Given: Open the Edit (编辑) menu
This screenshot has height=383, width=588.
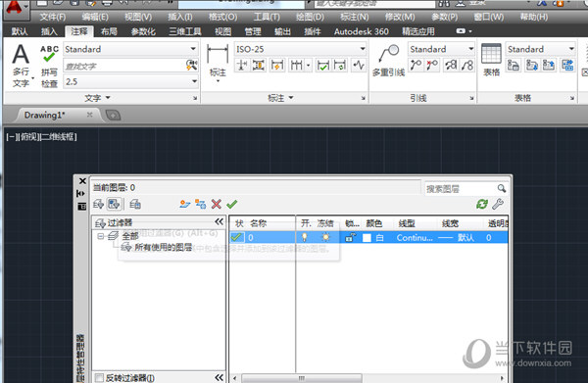Looking at the screenshot, I should [95, 17].
